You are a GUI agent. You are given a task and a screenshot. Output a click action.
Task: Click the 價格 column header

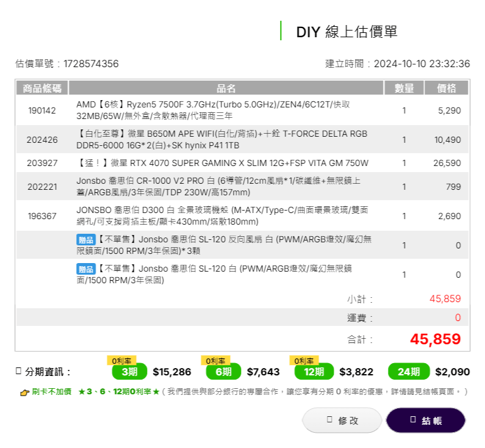pos(447,89)
